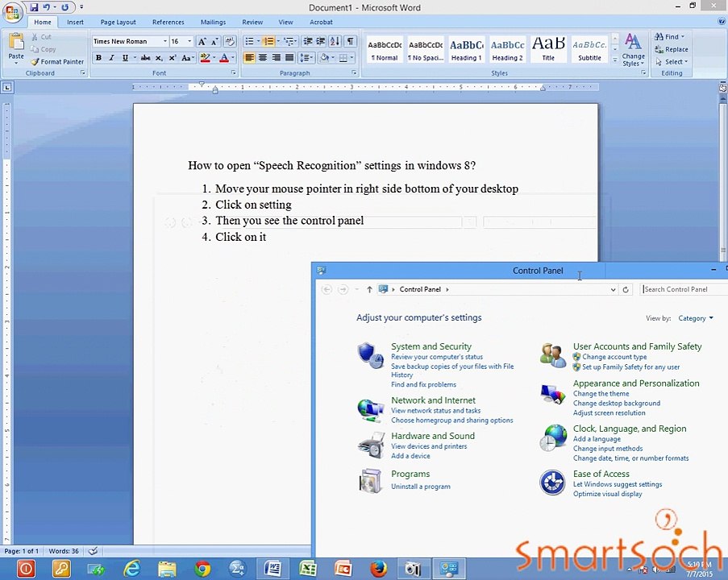Click the Format Painter brush
This screenshot has height=580, width=728.
click(x=35, y=62)
